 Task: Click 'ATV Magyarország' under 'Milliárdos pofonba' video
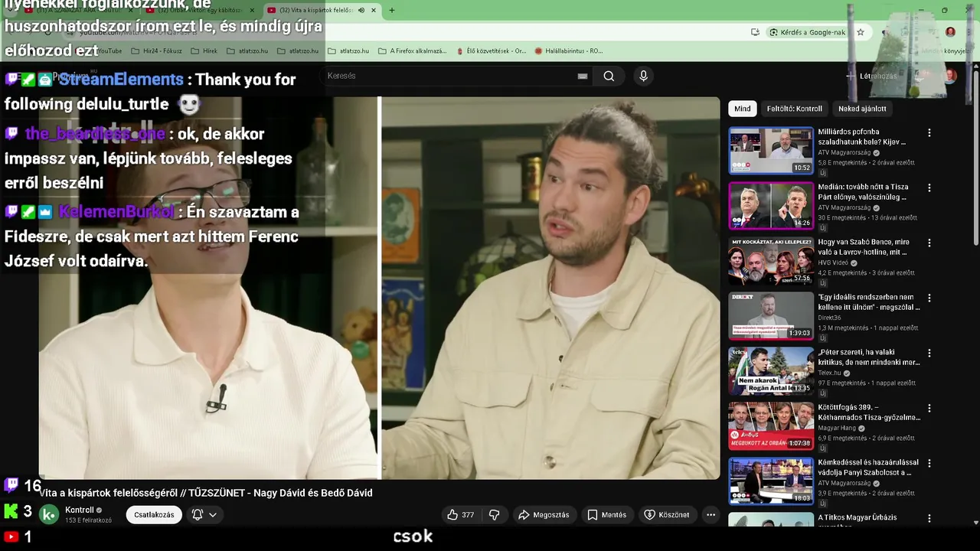844,153
